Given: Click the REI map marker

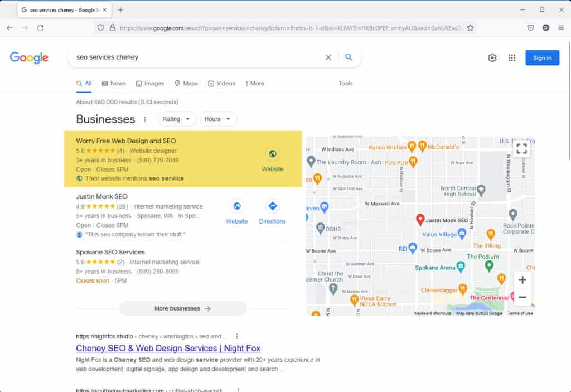Looking at the screenshot, I should (x=412, y=248).
